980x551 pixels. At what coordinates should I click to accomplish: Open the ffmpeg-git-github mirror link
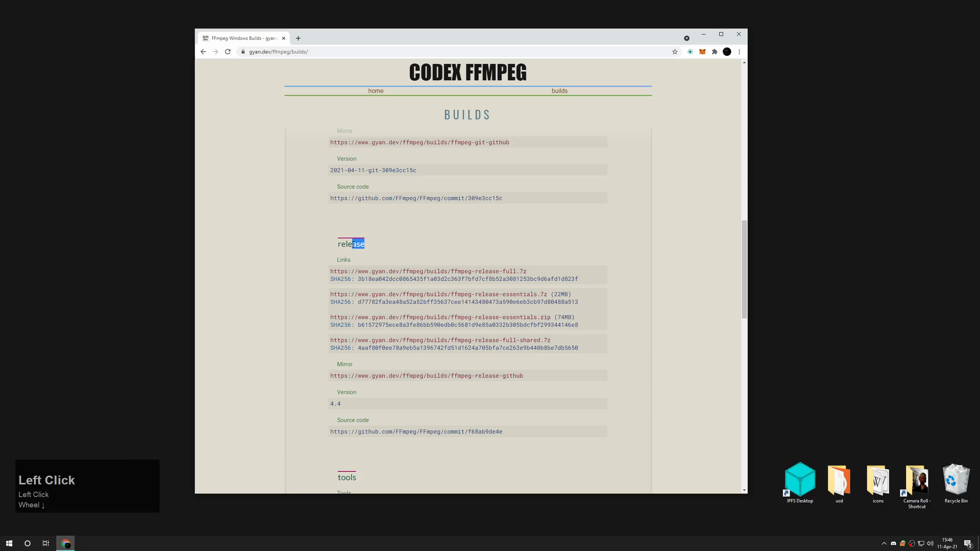coord(419,143)
